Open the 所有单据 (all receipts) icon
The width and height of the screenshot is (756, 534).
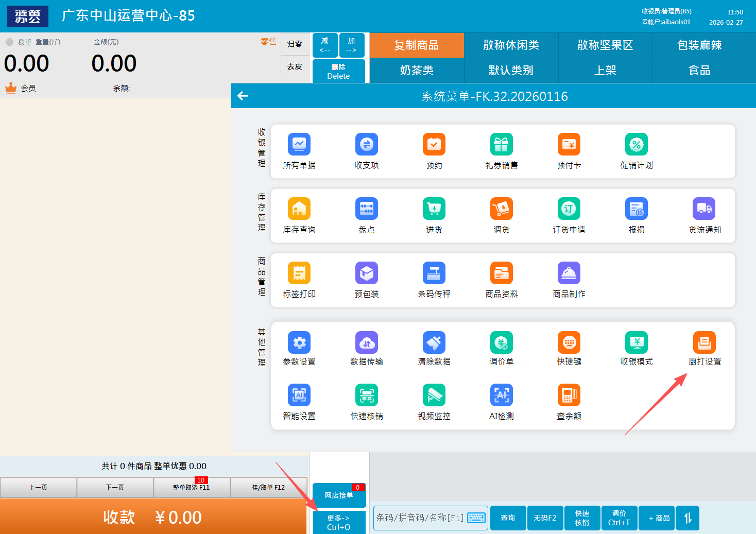click(x=299, y=145)
